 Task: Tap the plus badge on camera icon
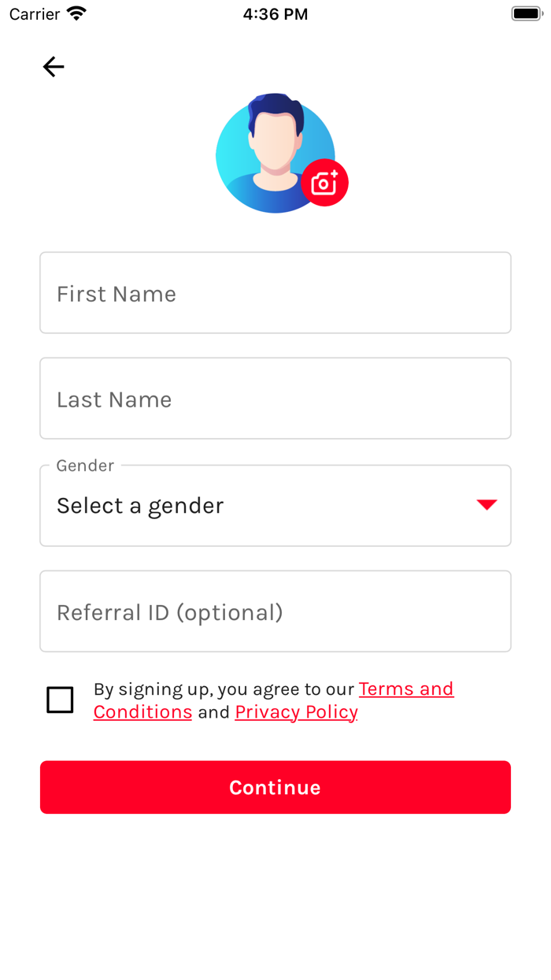point(335,173)
